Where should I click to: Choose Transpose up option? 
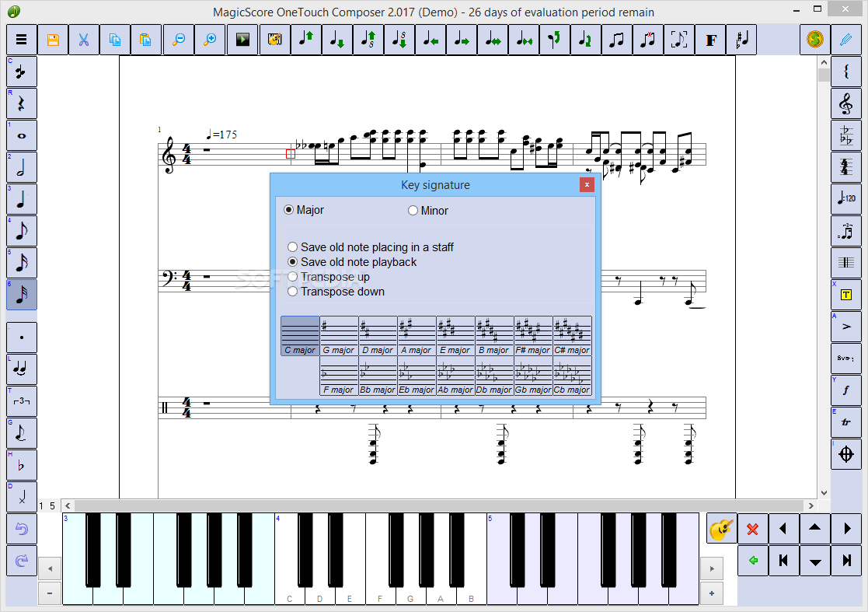[329, 277]
